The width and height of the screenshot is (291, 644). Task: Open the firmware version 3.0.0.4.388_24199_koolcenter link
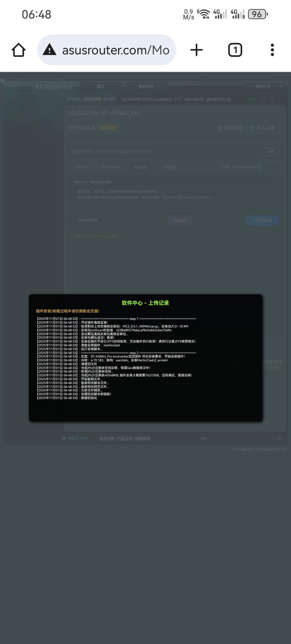pos(147,99)
